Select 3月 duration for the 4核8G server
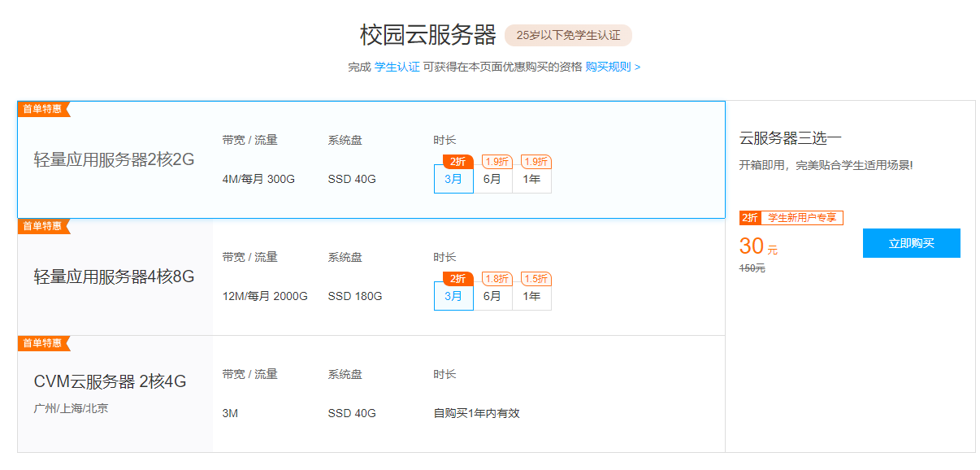This screenshot has width=980, height=470. click(453, 296)
